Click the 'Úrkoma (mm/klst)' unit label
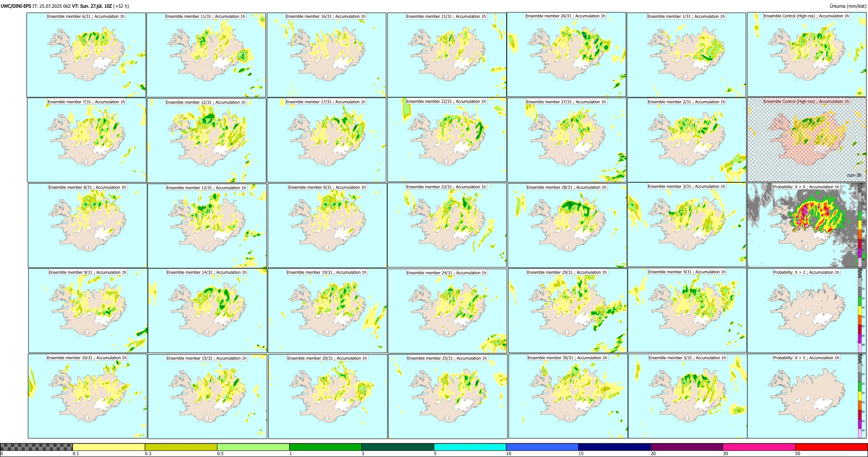Viewport: 868px width, 457px height. 848,6
